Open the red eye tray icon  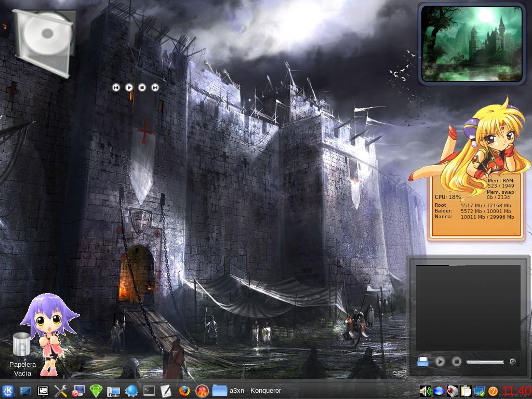click(x=453, y=391)
